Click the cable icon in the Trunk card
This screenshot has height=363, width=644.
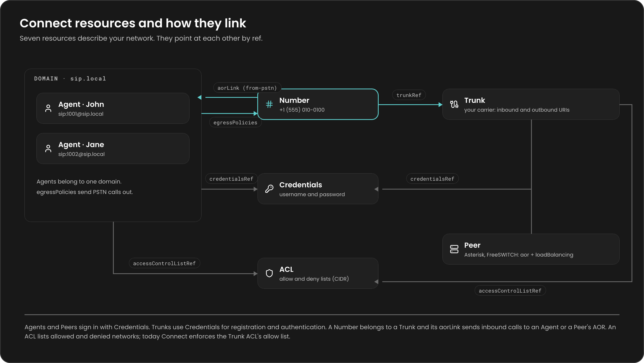(454, 104)
